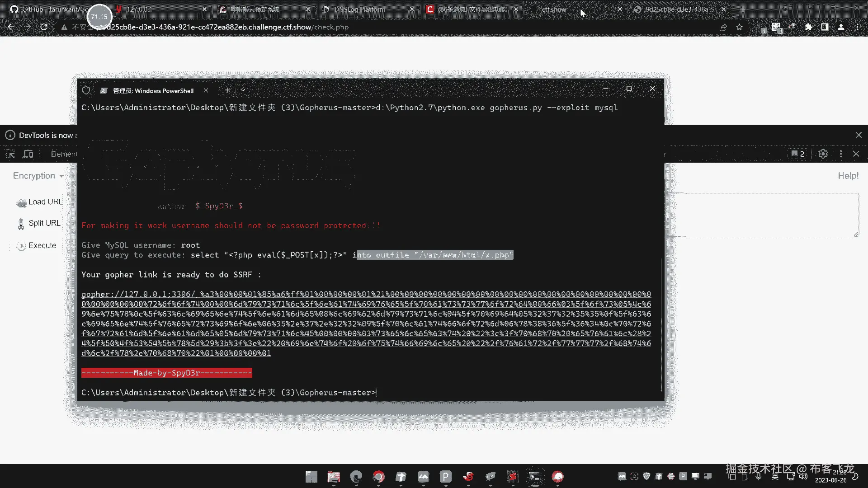
Task: Click the DevTools inspect element icon
Action: 10,154
